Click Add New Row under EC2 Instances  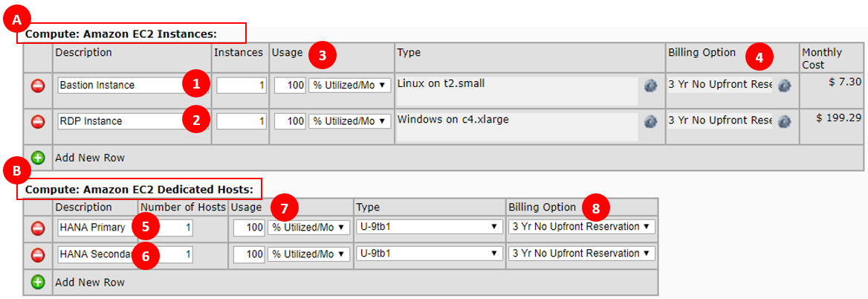click(90, 158)
